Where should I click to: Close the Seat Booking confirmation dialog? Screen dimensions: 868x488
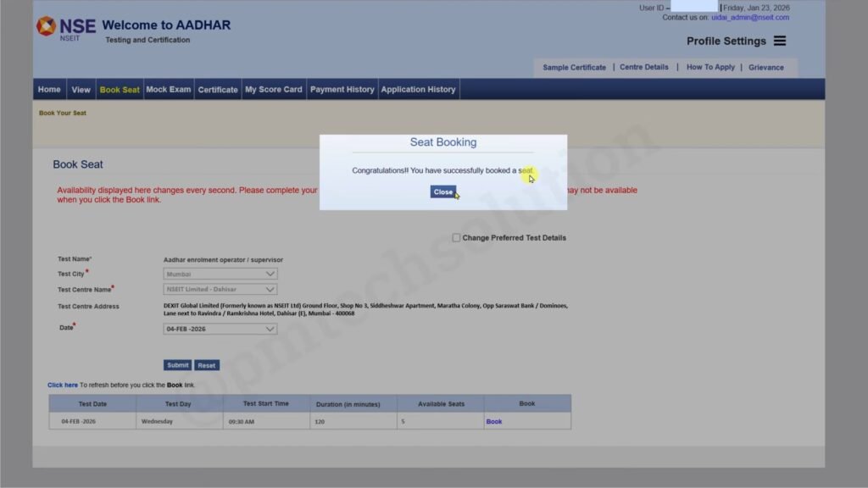(442, 191)
